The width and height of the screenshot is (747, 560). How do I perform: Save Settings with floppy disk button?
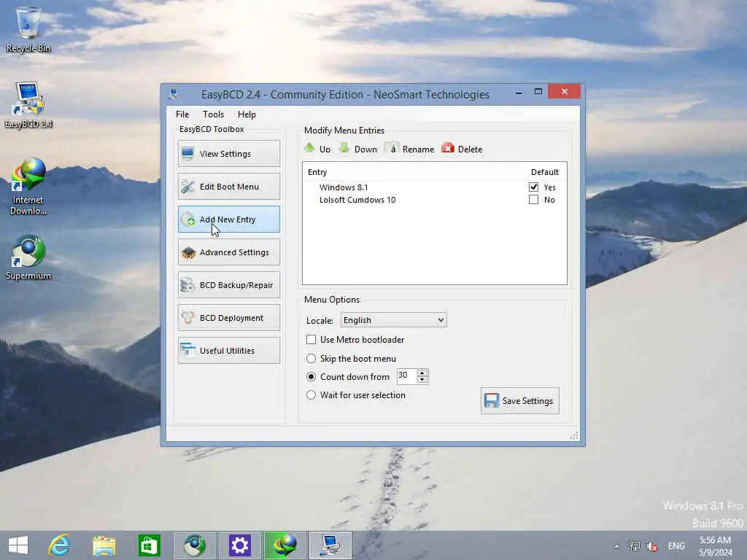[x=519, y=401]
